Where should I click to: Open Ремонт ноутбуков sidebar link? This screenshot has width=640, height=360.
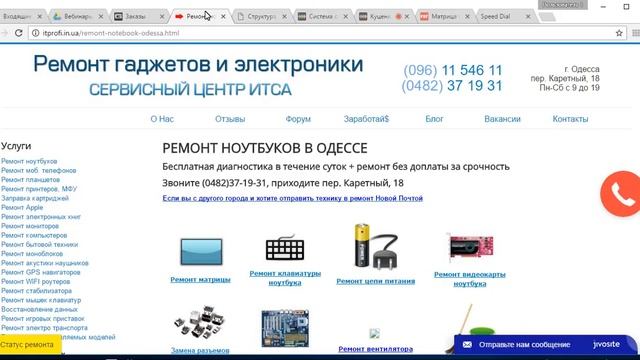click(x=29, y=161)
